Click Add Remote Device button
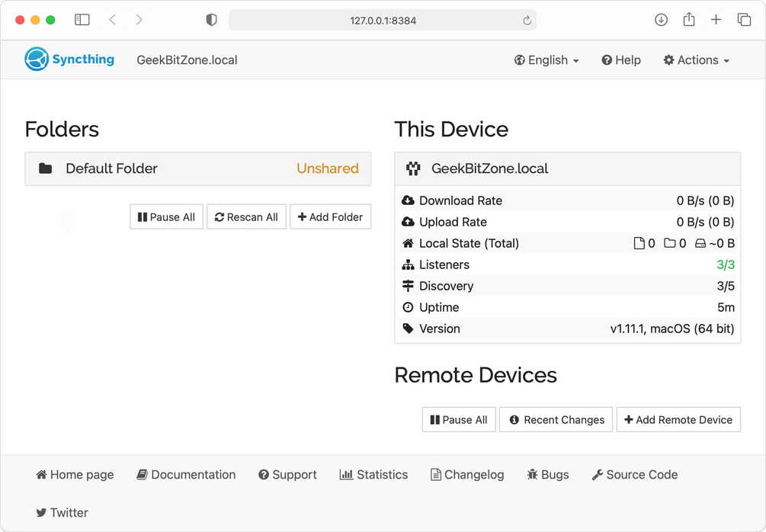The image size is (766, 532). [678, 420]
